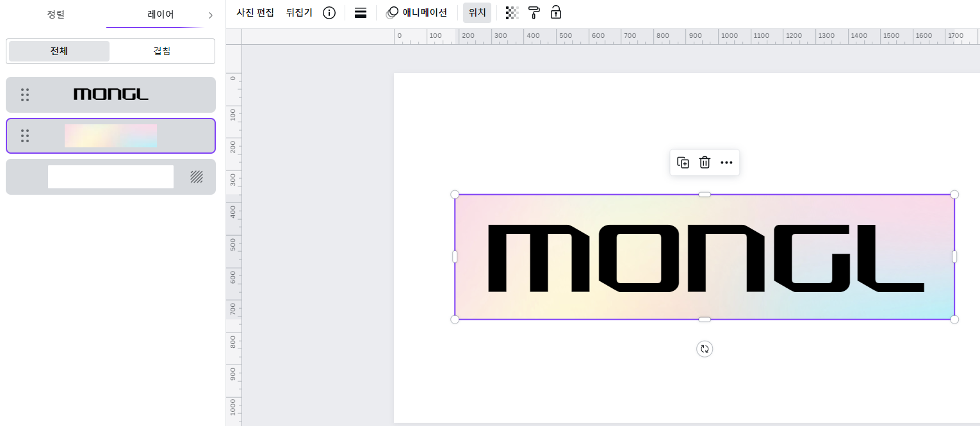Click the top-left corner resize handle

click(455, 194)
